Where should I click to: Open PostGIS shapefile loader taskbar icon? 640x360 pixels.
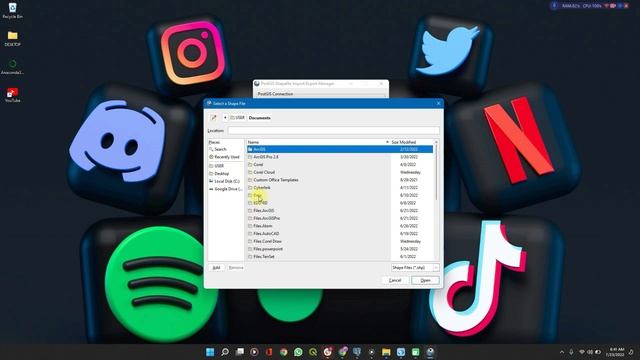point(430,352)
